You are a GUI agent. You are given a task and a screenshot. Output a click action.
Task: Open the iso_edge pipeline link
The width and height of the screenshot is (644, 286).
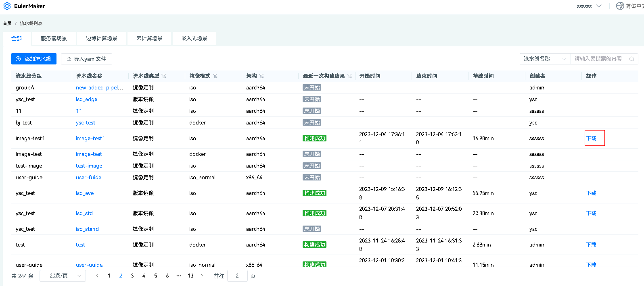tap(86, 99)
